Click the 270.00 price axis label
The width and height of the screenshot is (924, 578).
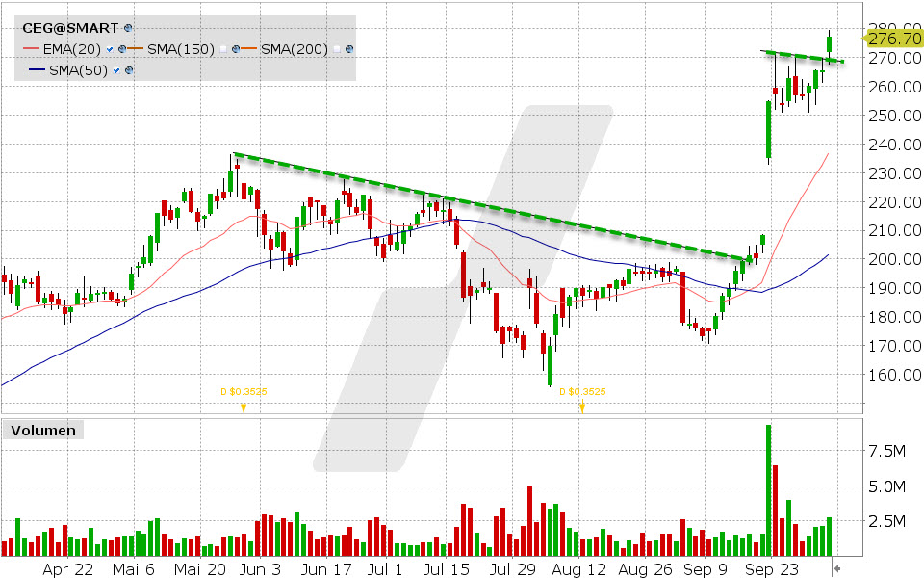pyautogui.click(x=895, y=58)
